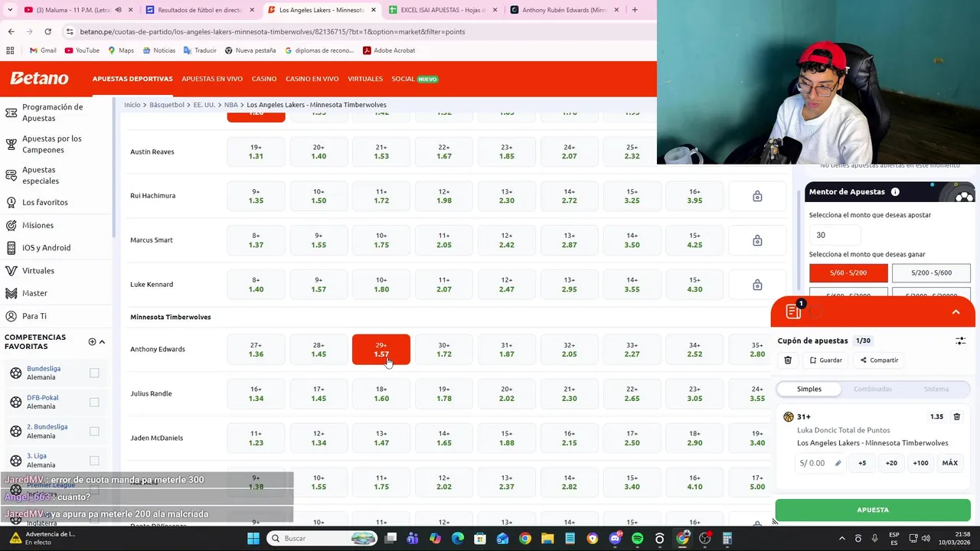
Task: Open the Gmail bookmark
Action: click(x=43, y=51)
